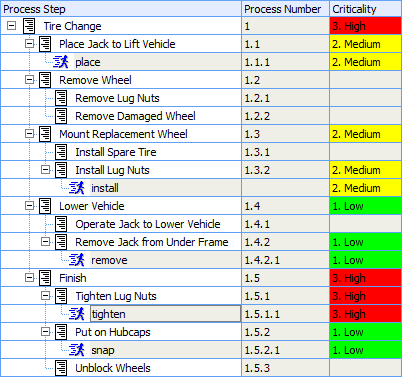Click the document icon for Unblock Wheels

point(61,368)
